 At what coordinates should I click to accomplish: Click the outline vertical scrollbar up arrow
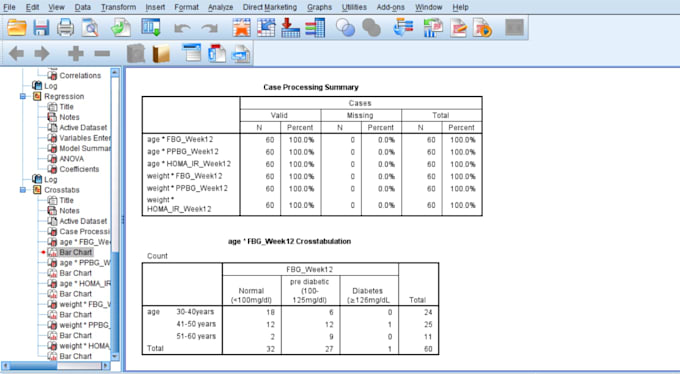[x=115, y=72]
